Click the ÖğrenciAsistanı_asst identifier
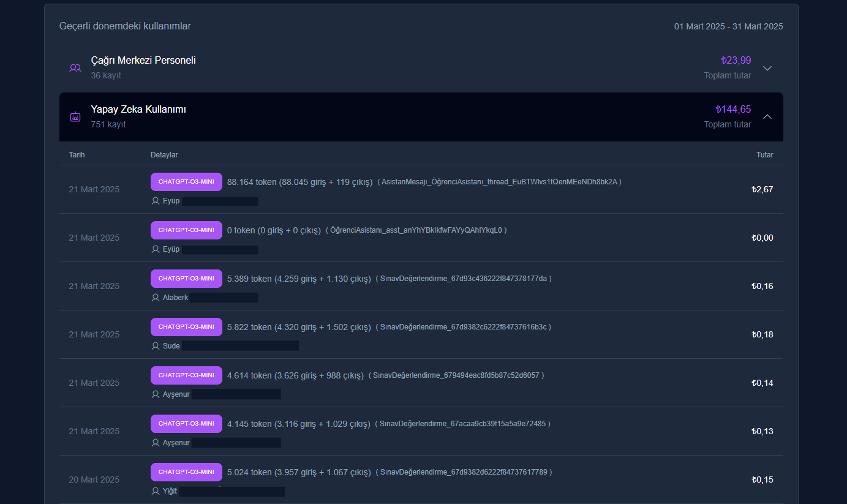 [416, 230]
